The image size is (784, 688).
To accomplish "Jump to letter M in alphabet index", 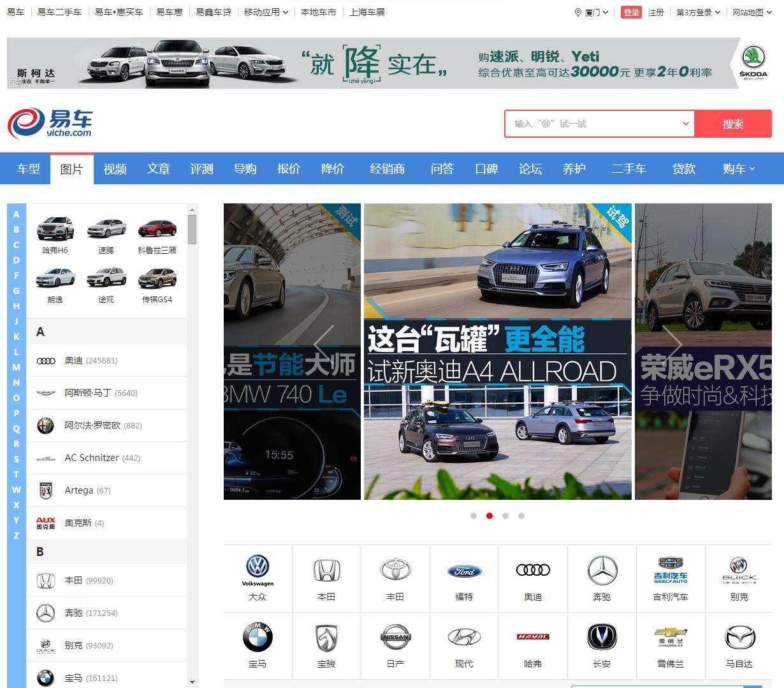I will (x=17, y=367).
